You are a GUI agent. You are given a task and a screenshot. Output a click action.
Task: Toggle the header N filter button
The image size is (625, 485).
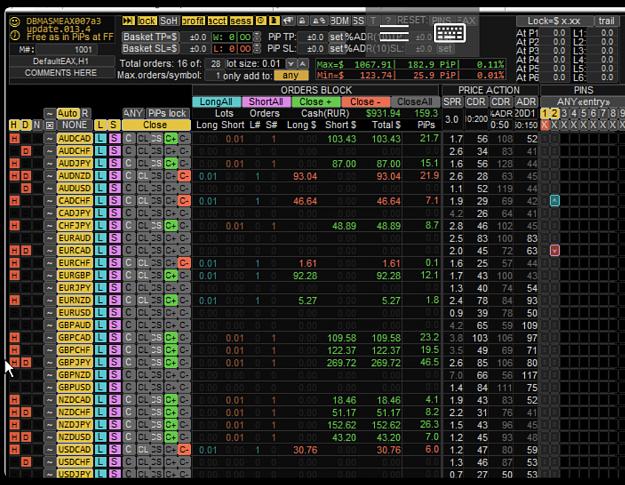point(37,125)
